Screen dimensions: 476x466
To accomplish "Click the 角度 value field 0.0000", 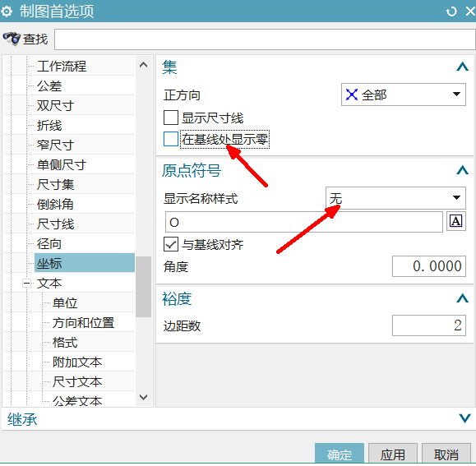I will tap(429, 266).
